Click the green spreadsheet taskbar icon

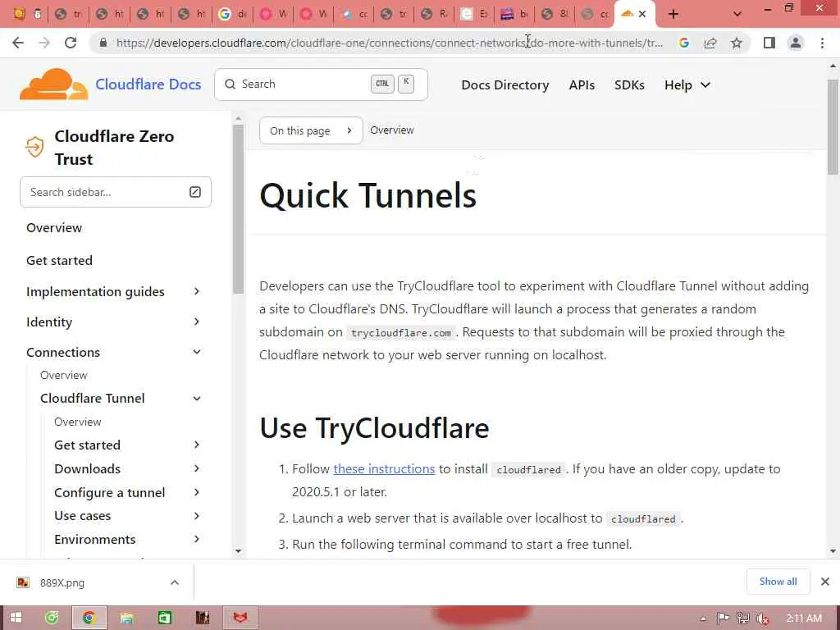point(164,619)
